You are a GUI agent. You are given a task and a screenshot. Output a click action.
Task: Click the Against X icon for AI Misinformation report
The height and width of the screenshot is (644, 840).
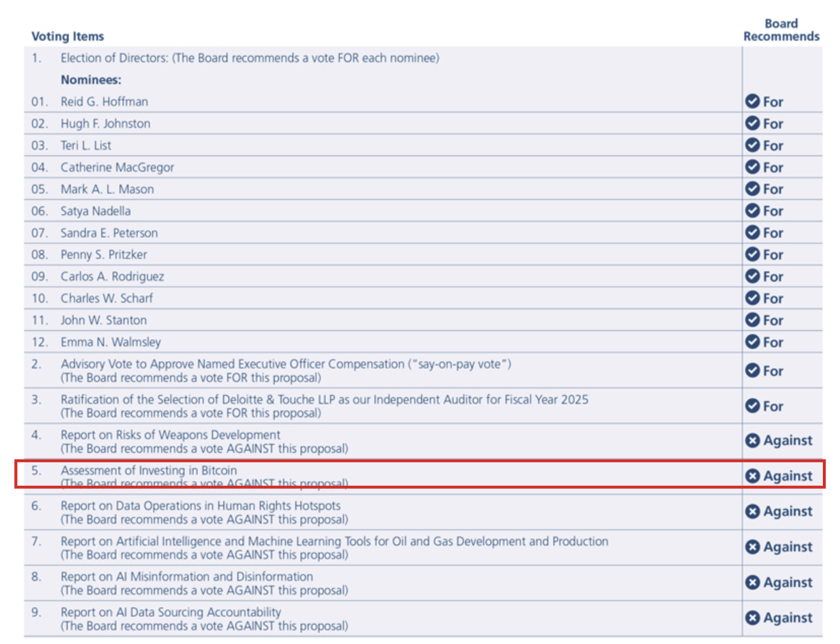[752, 583]
